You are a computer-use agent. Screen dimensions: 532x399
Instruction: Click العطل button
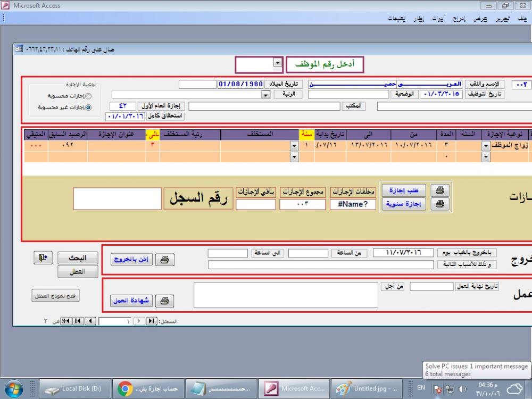[78, 271]
